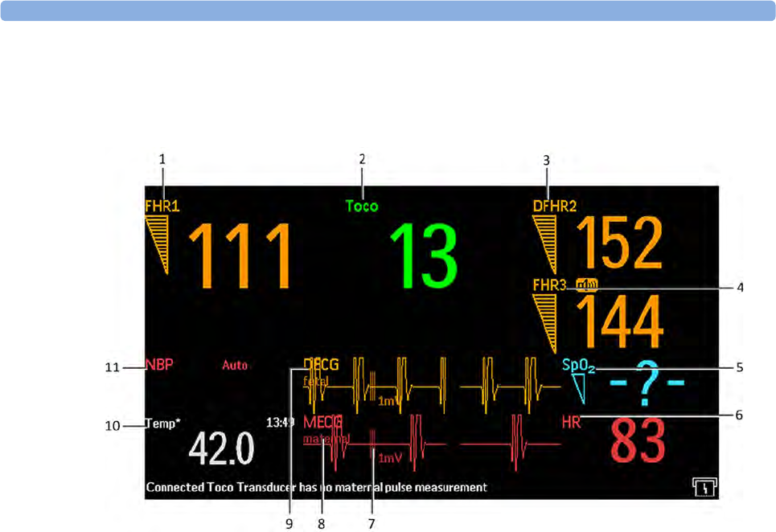Tap the audio source speaker icon beside FHR3
776x532 pixels.
588,284
